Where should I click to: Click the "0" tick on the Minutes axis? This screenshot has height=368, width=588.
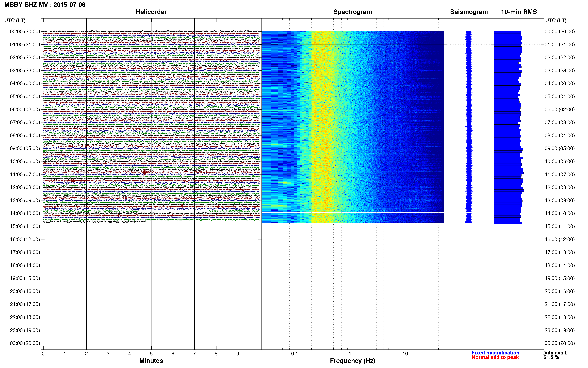(43, 354)
